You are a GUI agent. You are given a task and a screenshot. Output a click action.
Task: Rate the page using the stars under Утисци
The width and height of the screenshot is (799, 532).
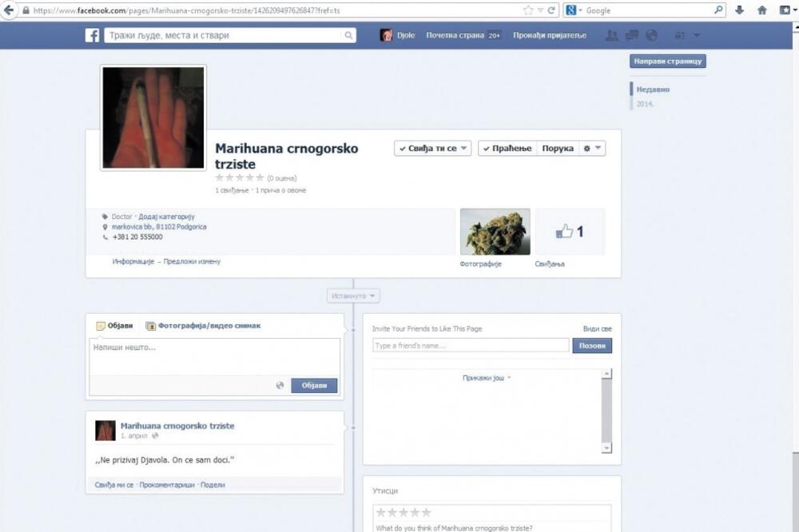point(402,512)
